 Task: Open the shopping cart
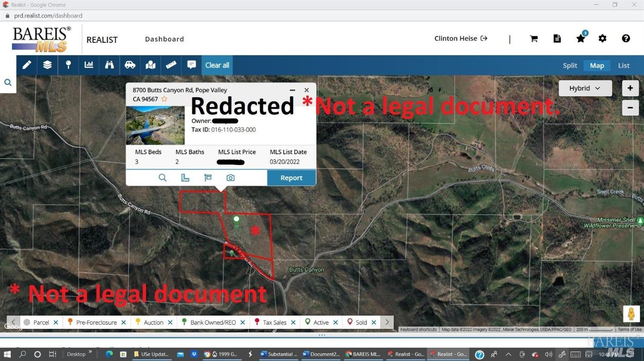point(534,39)
